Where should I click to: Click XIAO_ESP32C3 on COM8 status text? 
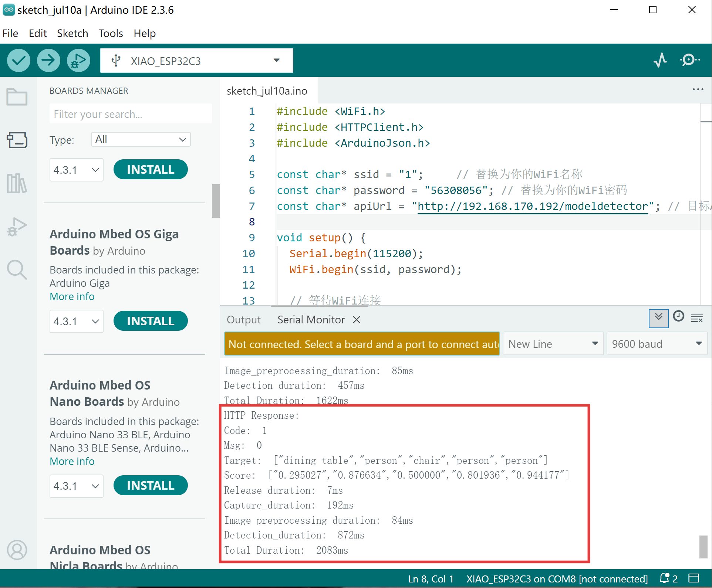point(557,579)
